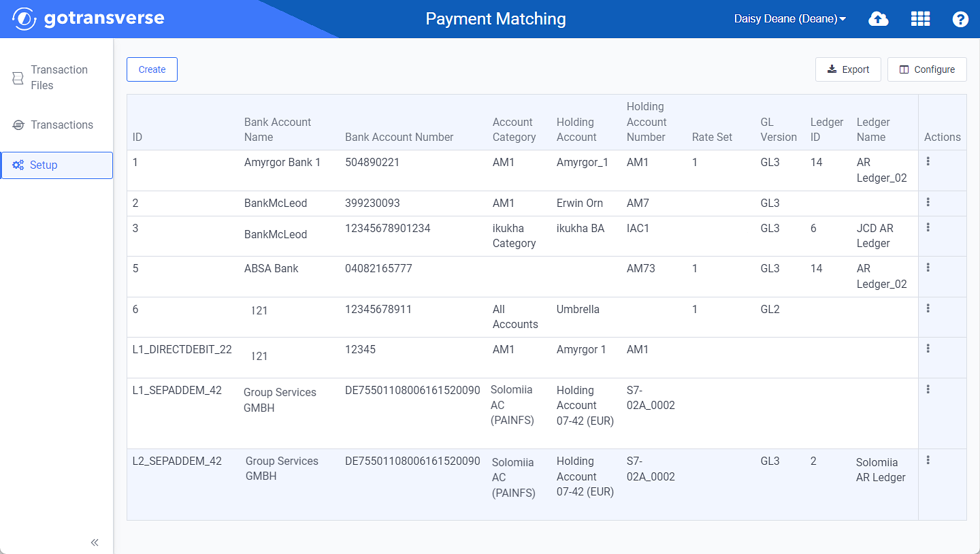Open actions menu for row ID 6
The image size is (980, 554).
(x=928, y=308)
